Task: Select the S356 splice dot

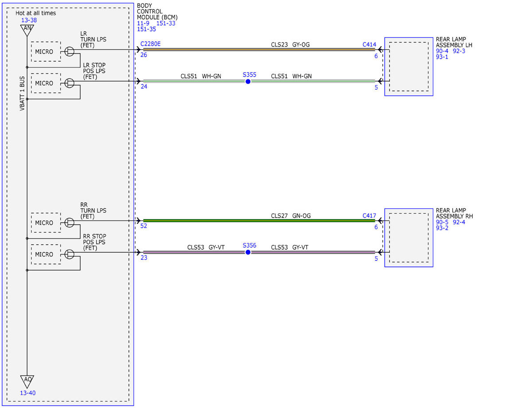Action: click(248, 252)
